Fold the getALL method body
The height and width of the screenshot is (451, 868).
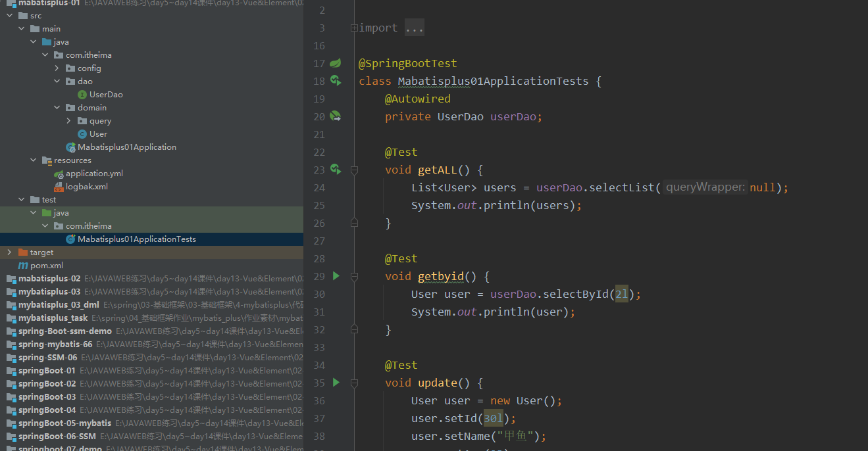coord(354,170)
